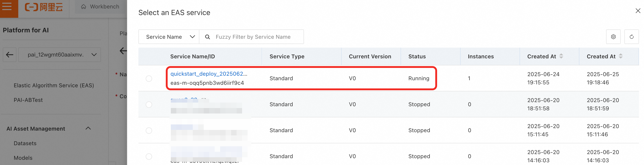Select the radio button for 15:11:45 service
Viewport: 644px width, 165px height.
149,131
